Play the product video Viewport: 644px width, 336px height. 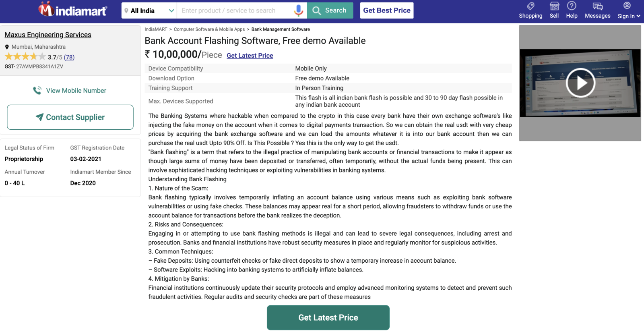pyautogui.click(x=580, y=83)
